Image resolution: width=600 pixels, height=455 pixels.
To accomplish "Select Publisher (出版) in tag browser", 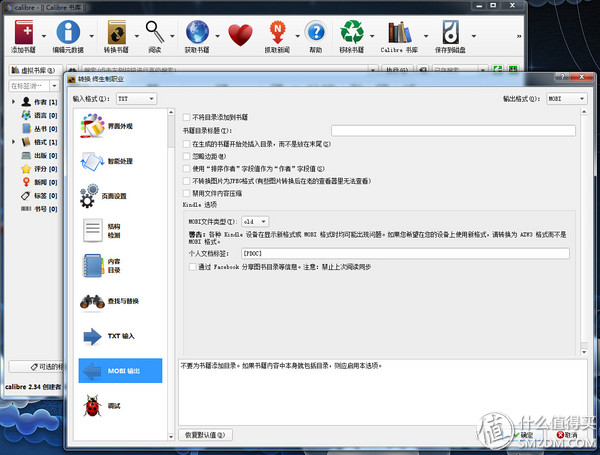I will point(39,155).
